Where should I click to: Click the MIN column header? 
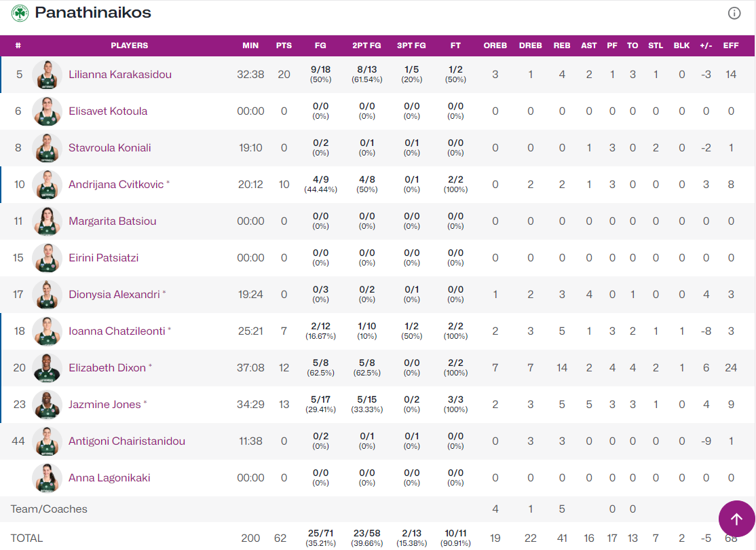click(x=250, y=45)
